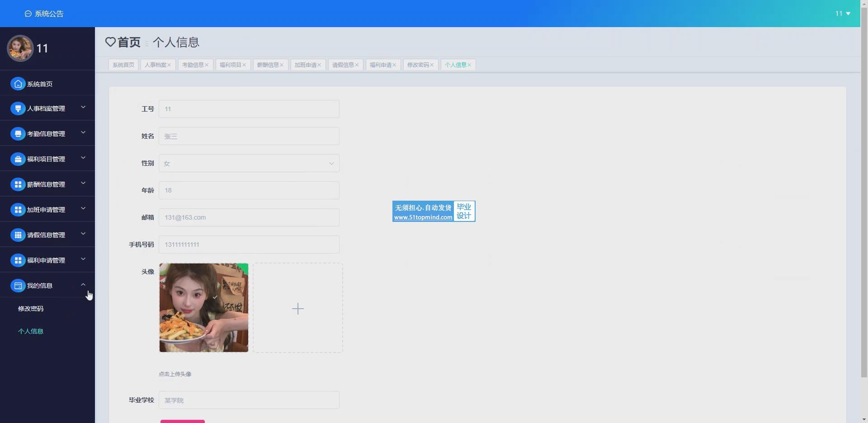Close the 加班申请 tab
Image resolution: width=868 pixels, height=423 pixels.
coord(319,65)
